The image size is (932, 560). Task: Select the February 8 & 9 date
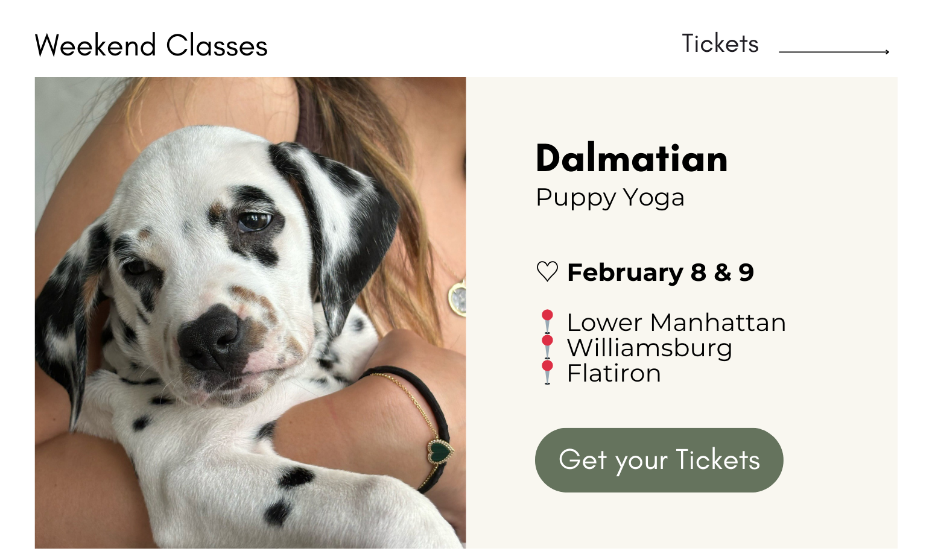point(661,272)
